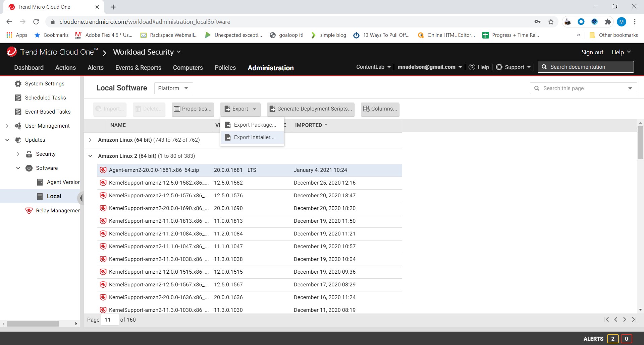Click the vertical scrollbar thumb
The width and height of the screenshot is (644, 345).
click(640, 142)
